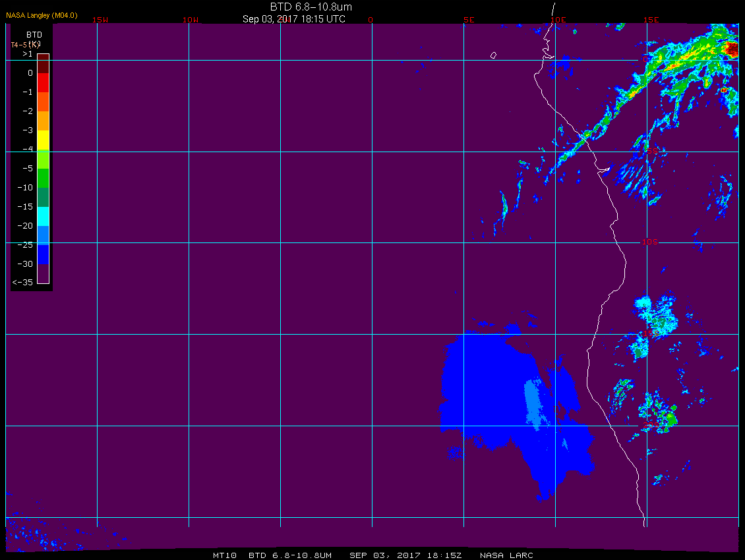Click the 'T4-5 (K)' legend subtitle
The image size is (745, 560).
click(26, 45)
